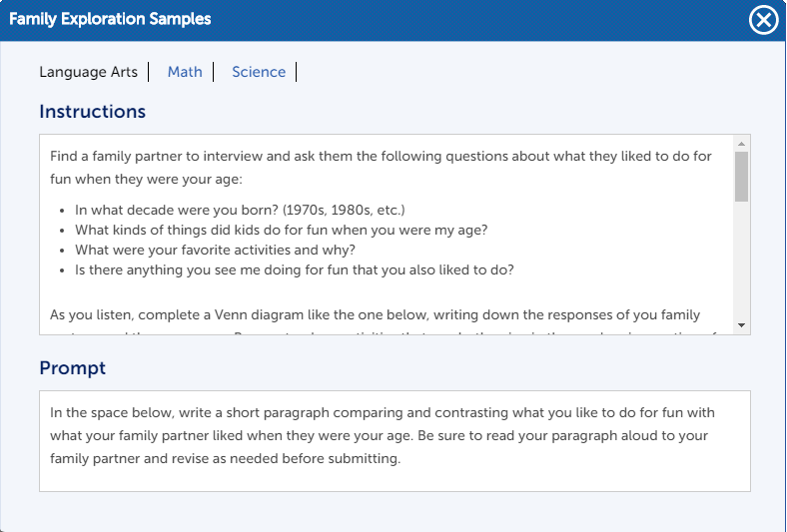The image size is (787, 532).
Task: Click the Instructions scrollbar up arrow
Action: [x=741, y=144]
